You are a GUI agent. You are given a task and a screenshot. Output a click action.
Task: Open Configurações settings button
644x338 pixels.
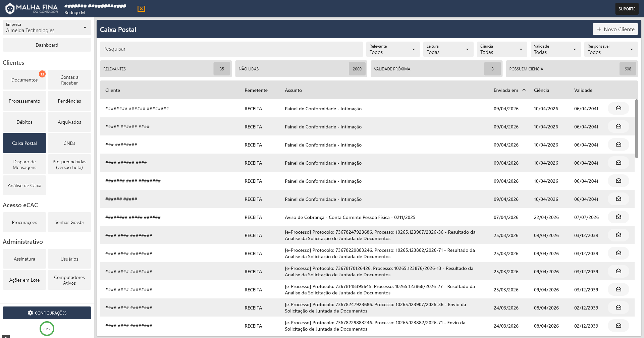[47, 313]
